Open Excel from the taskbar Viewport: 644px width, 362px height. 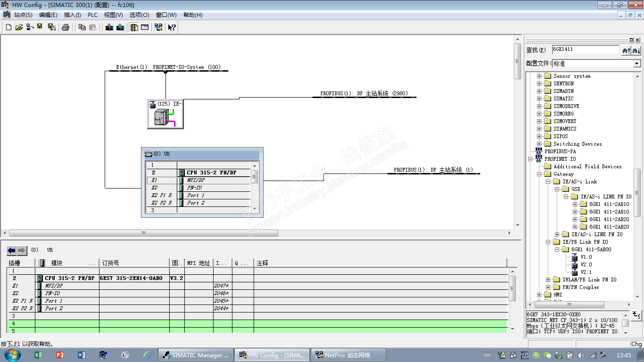click(x=38, y=355)
